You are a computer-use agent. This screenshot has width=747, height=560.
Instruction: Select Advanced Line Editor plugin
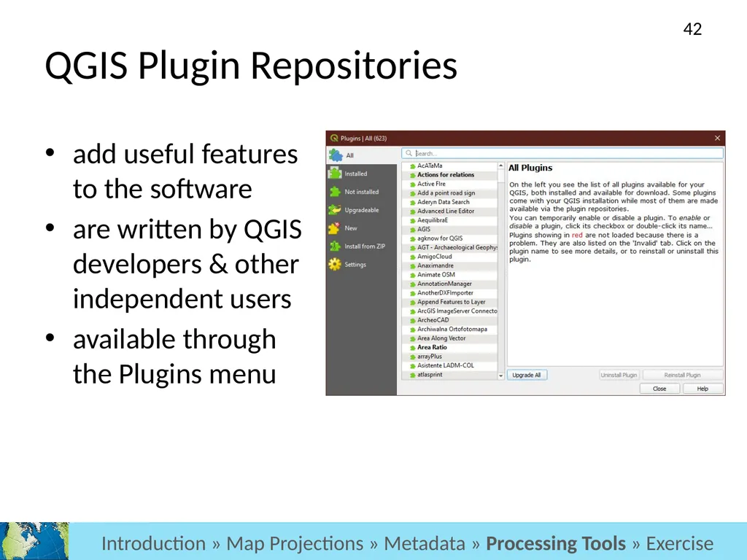coord(449,211)
